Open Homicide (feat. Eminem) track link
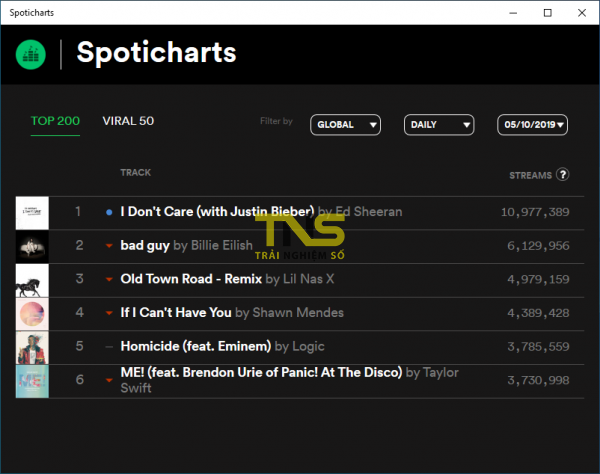 pyautogui.click(x=195, y=346)
